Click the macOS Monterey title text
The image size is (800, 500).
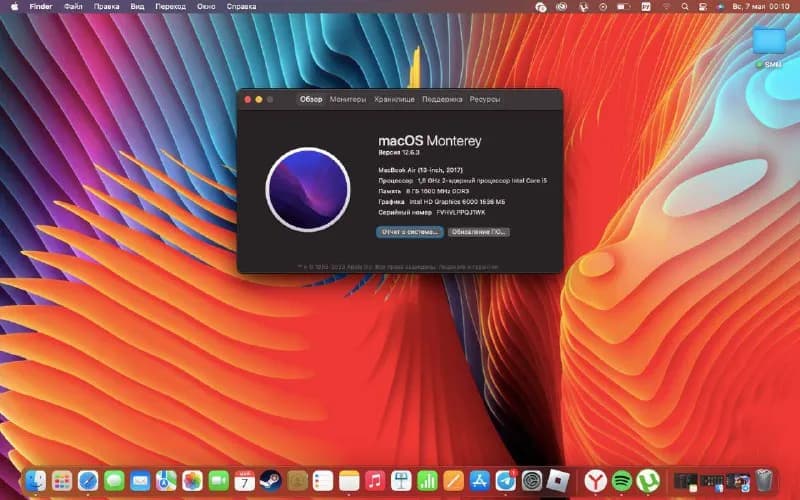[x=430, y=141]
